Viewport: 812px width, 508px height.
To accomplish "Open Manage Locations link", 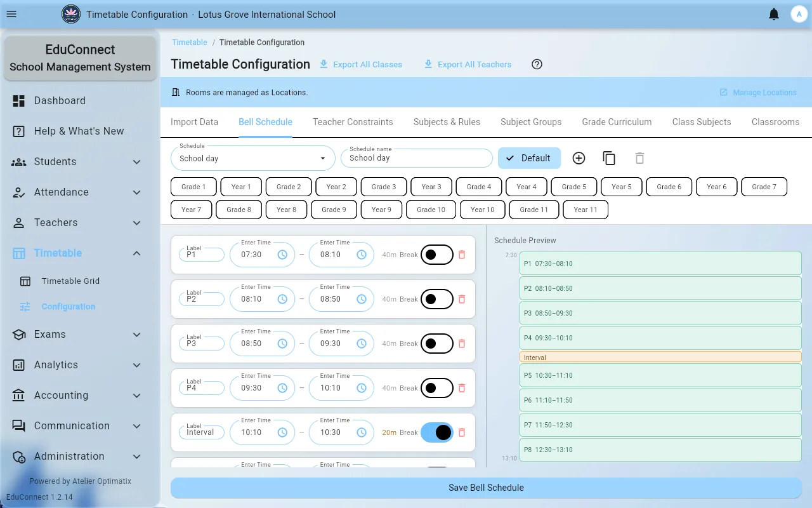I will coord(757,93).
